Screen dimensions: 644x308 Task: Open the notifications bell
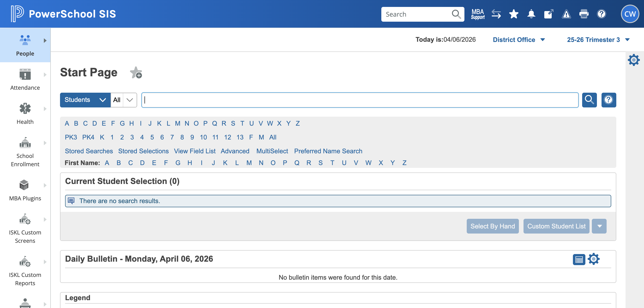(x=531, y=14)
